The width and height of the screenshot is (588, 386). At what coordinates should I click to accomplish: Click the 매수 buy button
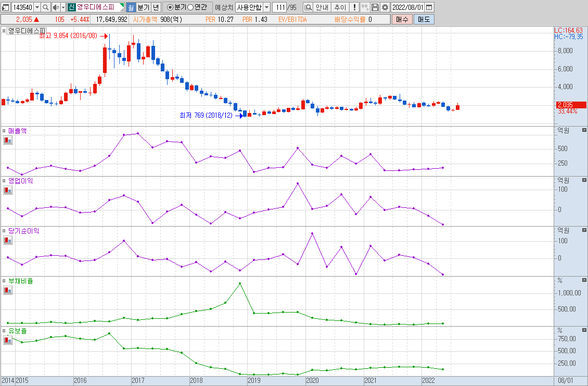(402, 19)
